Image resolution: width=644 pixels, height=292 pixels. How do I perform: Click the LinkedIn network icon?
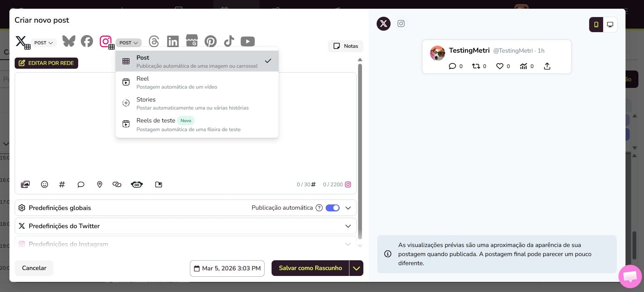click(173, 41)
